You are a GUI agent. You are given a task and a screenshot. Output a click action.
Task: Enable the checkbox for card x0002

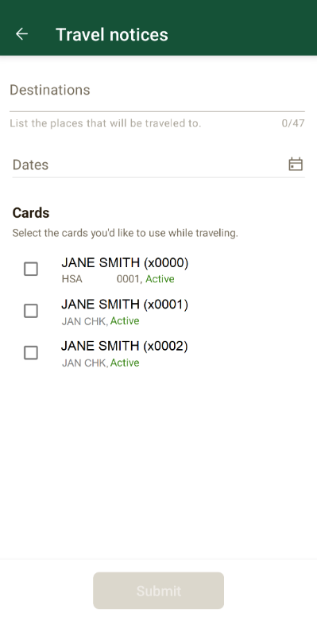click(x=31, y=353)
